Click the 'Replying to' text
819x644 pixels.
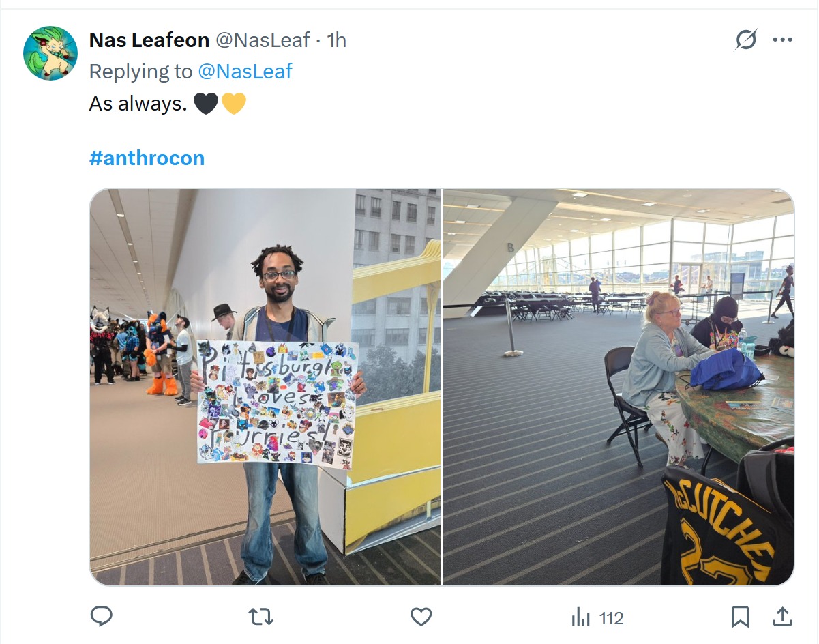(141, 71)
